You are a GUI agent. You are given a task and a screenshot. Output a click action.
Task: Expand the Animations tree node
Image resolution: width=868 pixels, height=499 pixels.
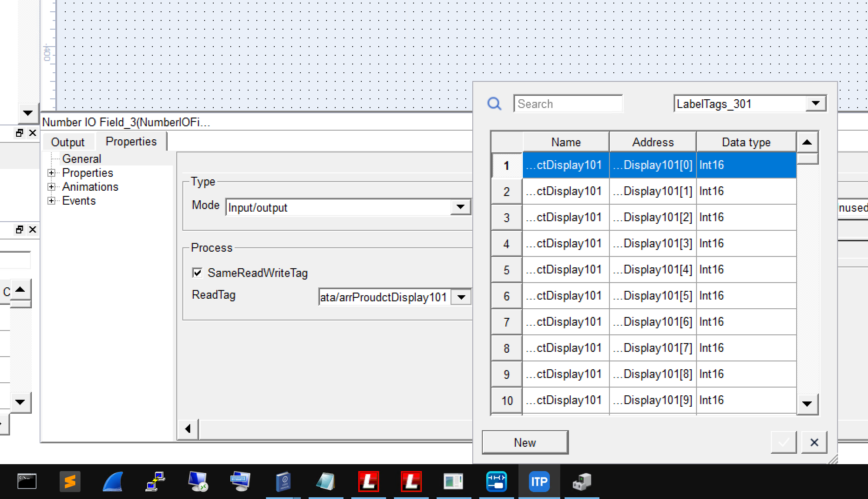coord(51,187)
